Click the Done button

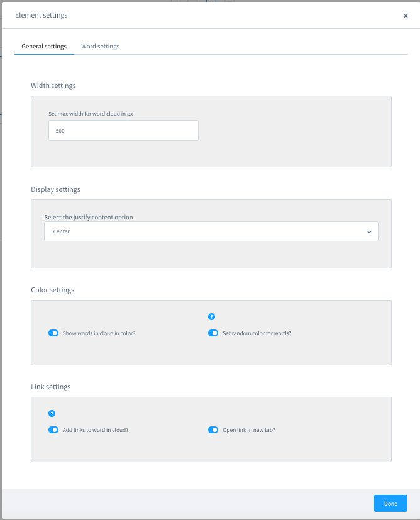pos(390,504)
